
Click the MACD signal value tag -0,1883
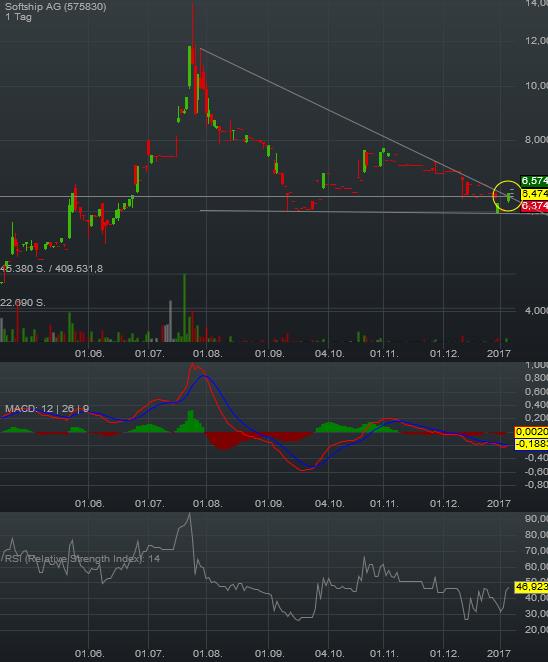tap(531, 444)
